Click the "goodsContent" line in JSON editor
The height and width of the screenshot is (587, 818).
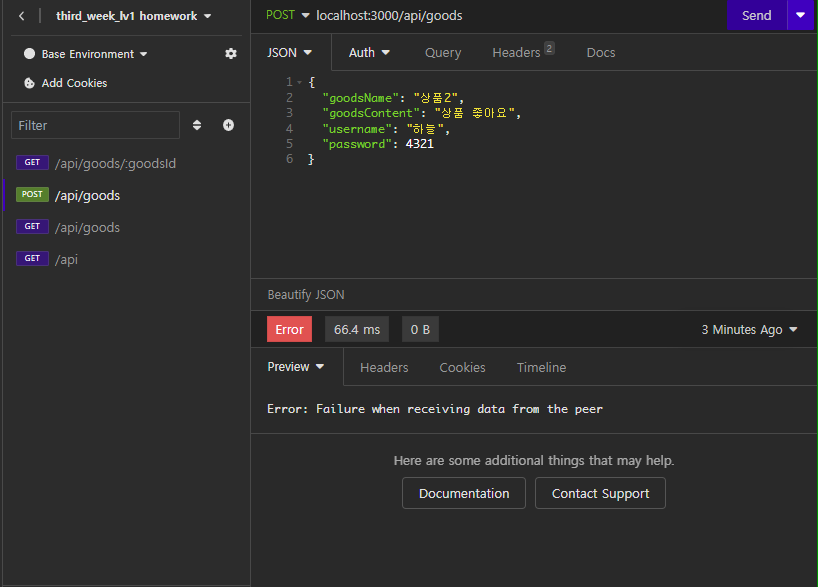(x=422, y=113)
